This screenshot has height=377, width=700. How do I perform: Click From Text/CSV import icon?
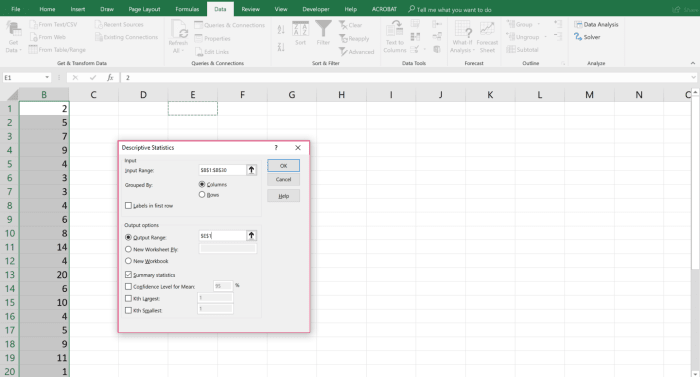tap(33, 25)
